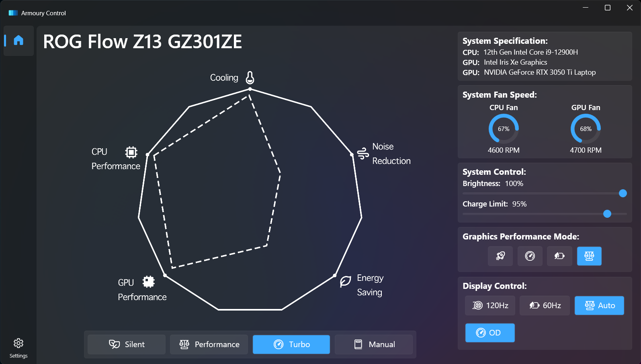Choose the Manual mode
The height and width of the screenshot is (364, 641).
coord(374,344)
